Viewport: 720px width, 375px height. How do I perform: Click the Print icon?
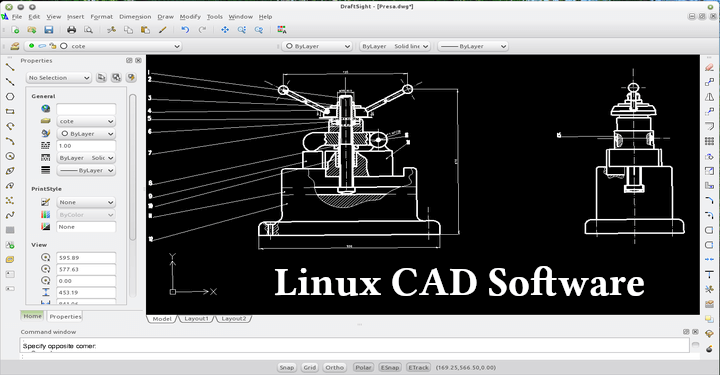[x=72, y=30]
